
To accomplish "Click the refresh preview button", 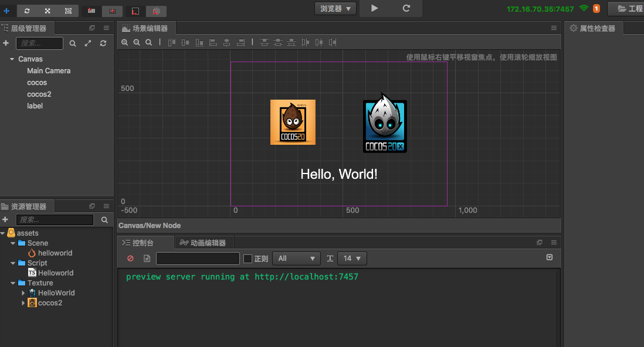I will [x=406, y=8].
